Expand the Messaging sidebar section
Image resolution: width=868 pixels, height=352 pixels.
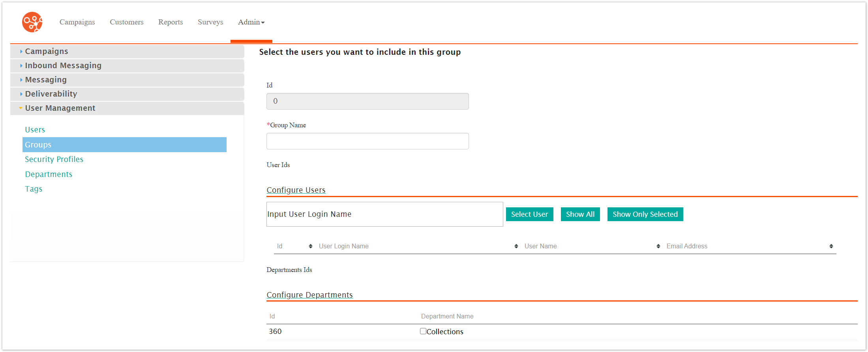tap(45, 80)
